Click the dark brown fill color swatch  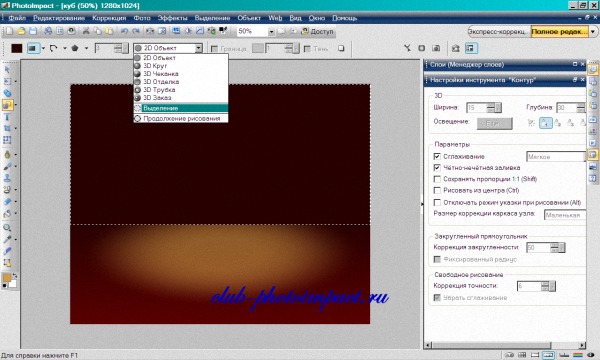tap(16, 48)
